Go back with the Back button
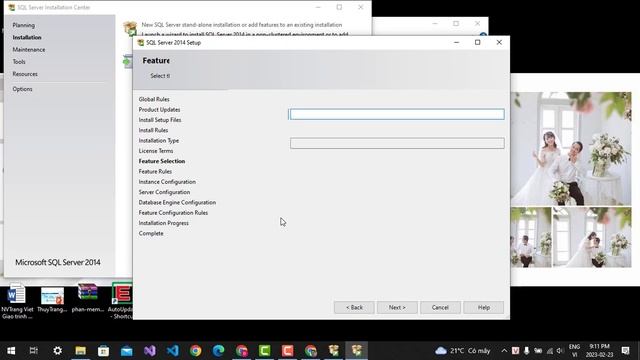The height and width of the screenshot is (360, 640). [354, 307]
